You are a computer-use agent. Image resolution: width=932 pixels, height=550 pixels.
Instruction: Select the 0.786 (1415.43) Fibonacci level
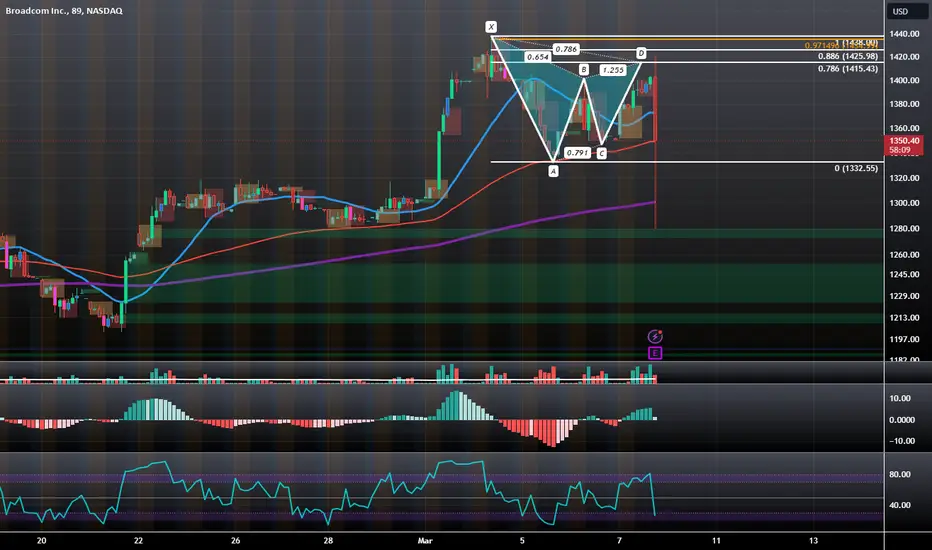[x=848, y=69]
